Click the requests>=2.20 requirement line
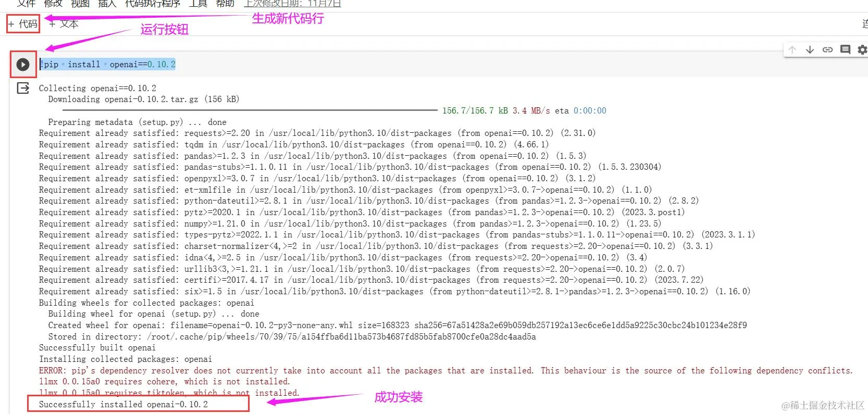 [x=317, y=133]
